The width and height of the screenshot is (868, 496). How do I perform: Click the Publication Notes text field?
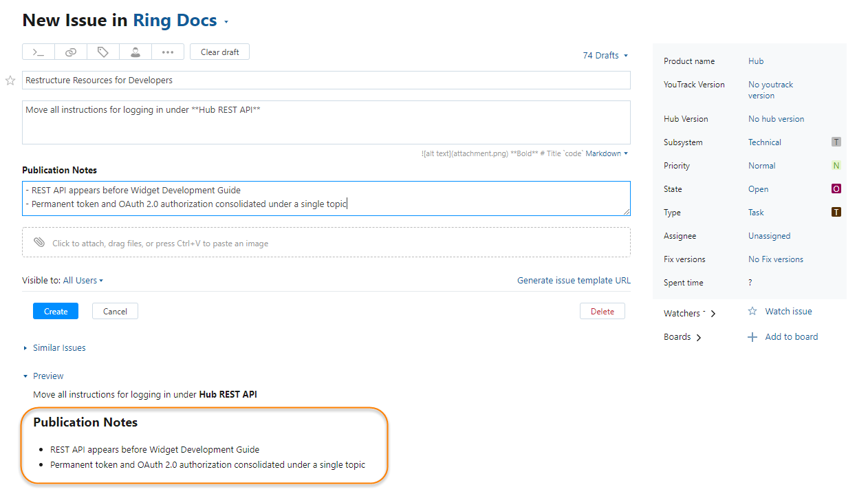pos(326,198)
